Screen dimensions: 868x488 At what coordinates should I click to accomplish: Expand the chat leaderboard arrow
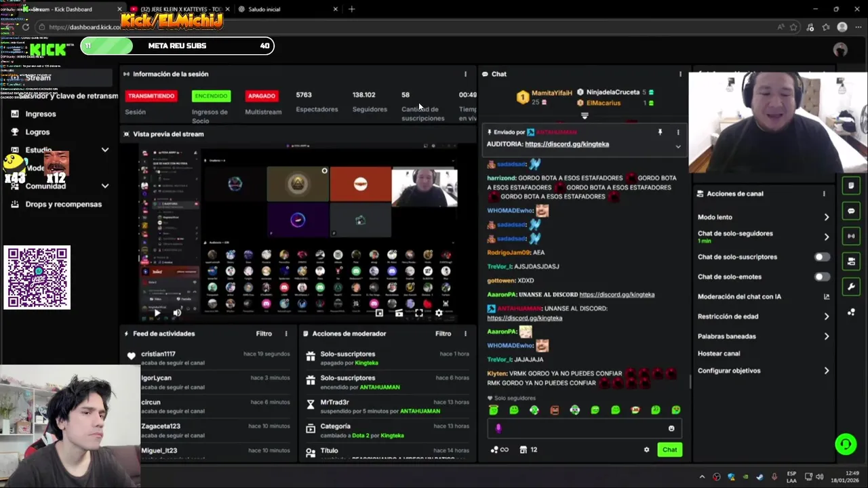click(585, 116)
